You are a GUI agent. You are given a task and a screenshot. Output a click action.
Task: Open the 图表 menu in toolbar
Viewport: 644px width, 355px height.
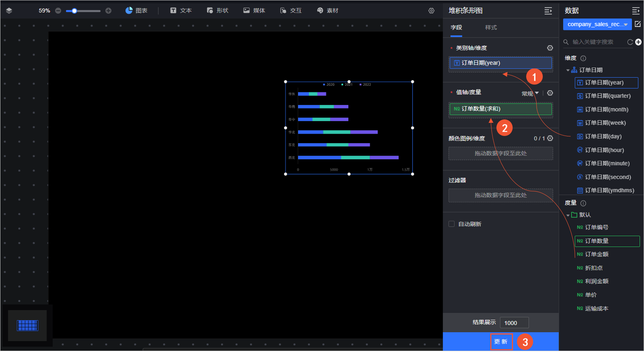click(136, 11)
